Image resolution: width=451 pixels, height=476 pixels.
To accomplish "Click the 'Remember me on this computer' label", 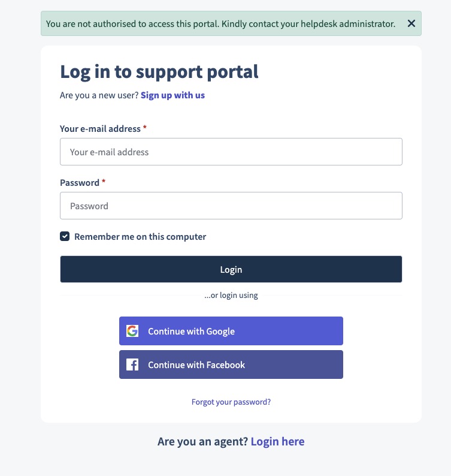I will tap(140, 237).
